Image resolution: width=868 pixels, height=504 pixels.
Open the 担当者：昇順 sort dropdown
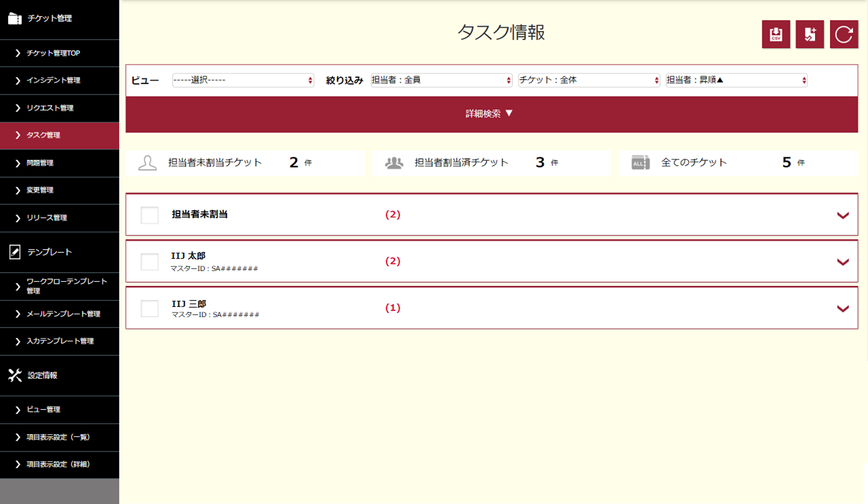tap(736, 80)
